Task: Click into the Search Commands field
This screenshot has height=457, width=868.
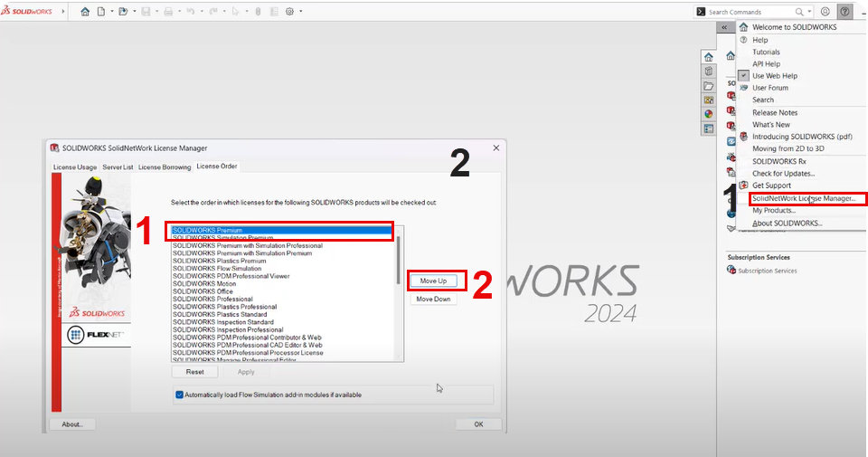Action: click(x=750, y=12)
